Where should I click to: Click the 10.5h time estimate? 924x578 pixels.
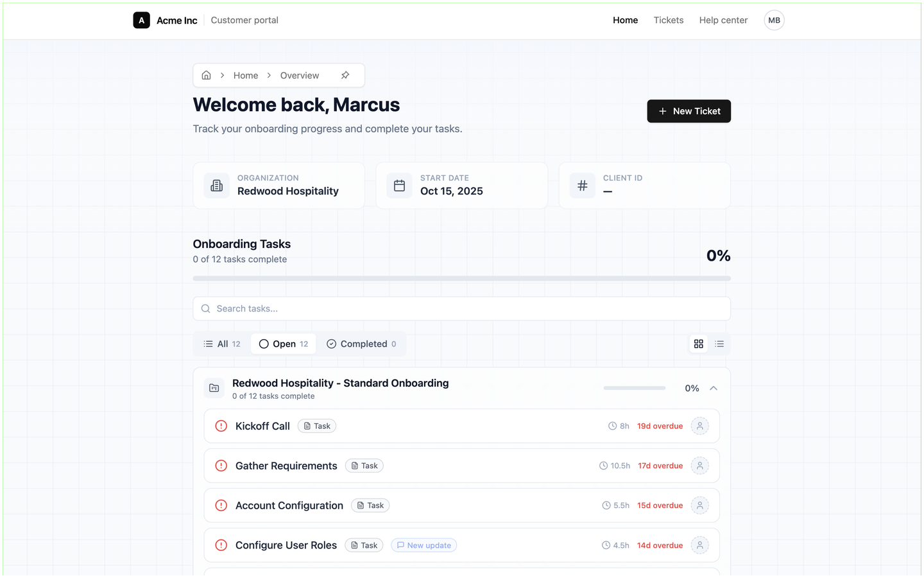615,466
